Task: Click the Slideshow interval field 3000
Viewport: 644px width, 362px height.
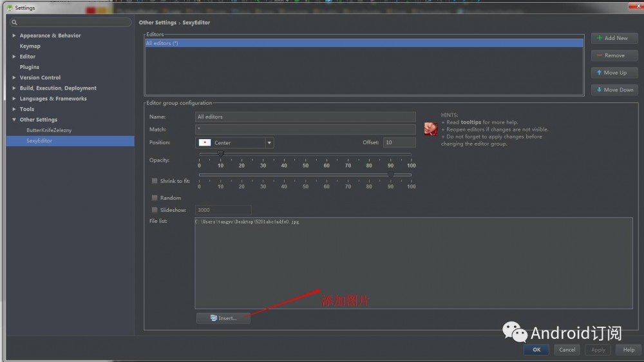Action: pos(223,210)
